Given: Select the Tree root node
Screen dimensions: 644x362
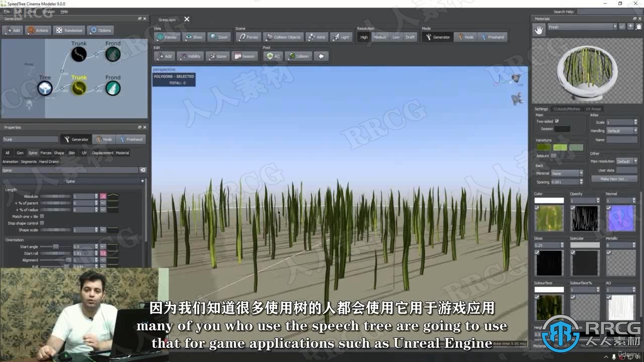Looking at the screenshot, I should click(45, 88).
